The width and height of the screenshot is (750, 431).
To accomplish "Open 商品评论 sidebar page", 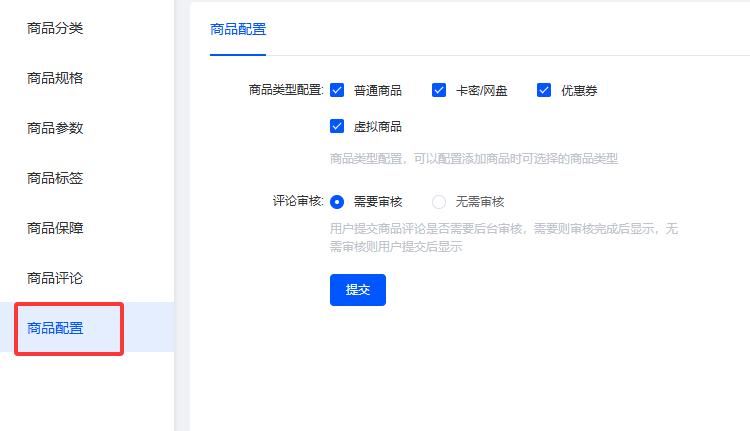I will [x=55, y=277].
